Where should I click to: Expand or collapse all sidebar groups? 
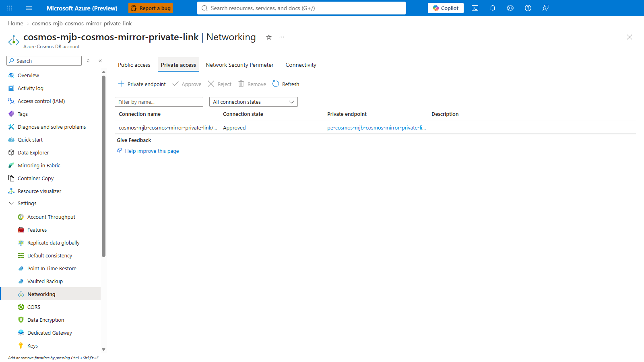click(x=88, y=61)
